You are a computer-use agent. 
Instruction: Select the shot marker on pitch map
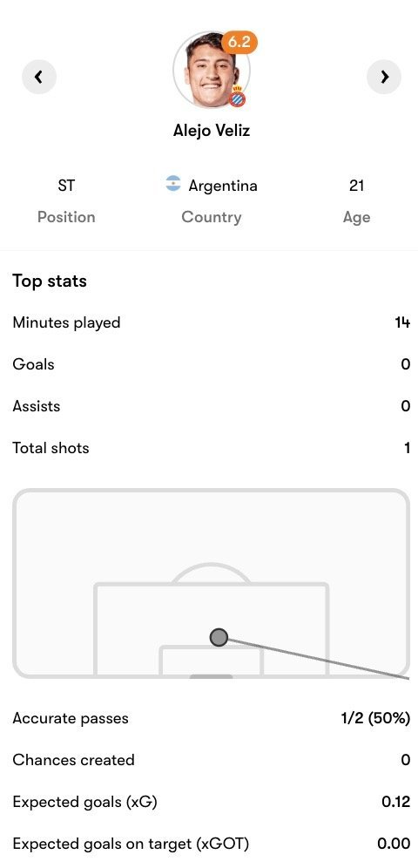(219, 637)
